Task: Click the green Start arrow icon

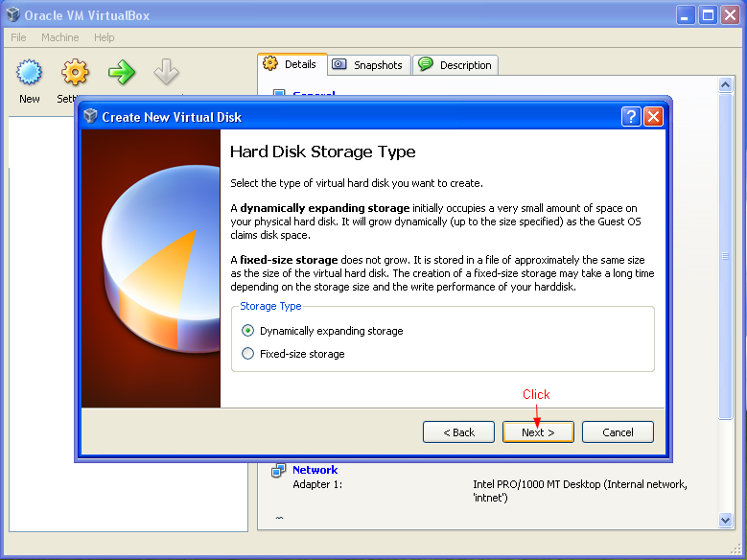Action: click(122, 73)
